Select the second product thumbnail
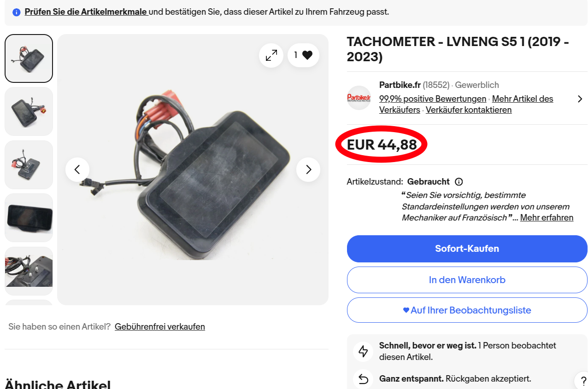Viewport: 588px width, 389px height. (x=29, y=111)
